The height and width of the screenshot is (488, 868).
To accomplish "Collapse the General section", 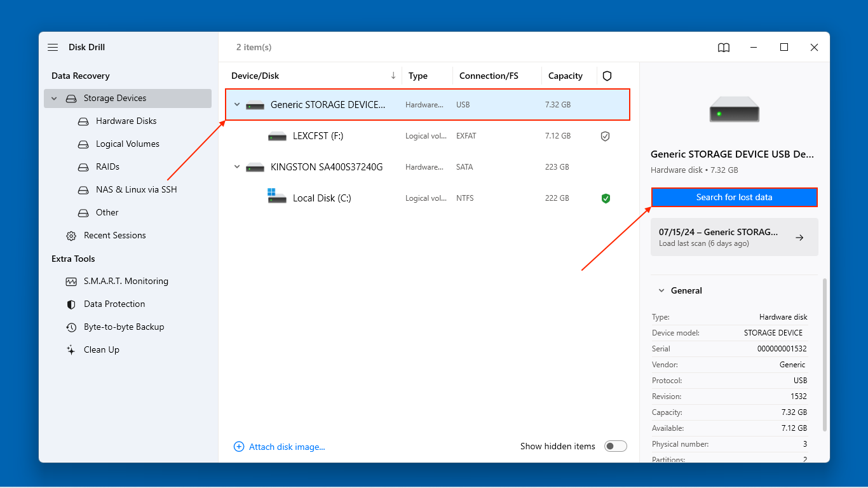I will click(660, 290).
